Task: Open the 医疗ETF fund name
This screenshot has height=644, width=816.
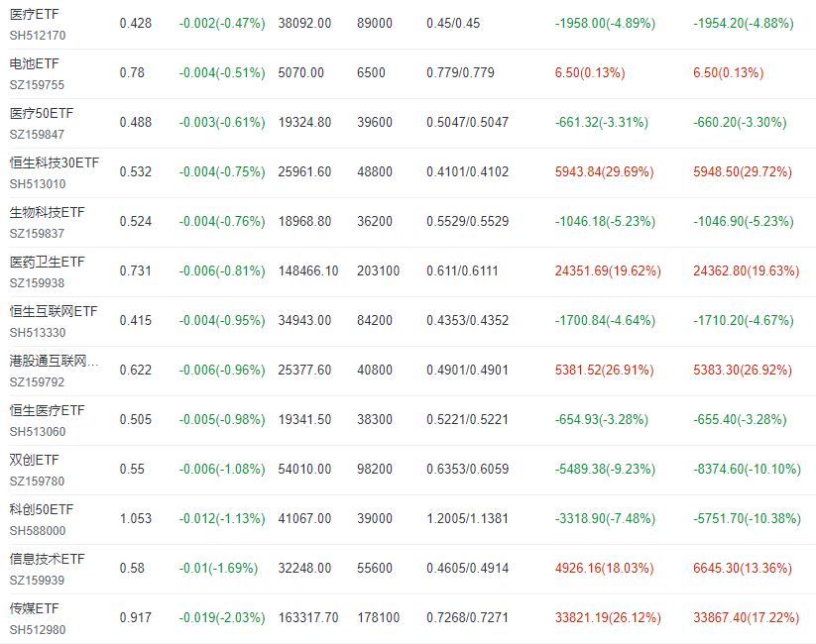Action: [35, 14]
